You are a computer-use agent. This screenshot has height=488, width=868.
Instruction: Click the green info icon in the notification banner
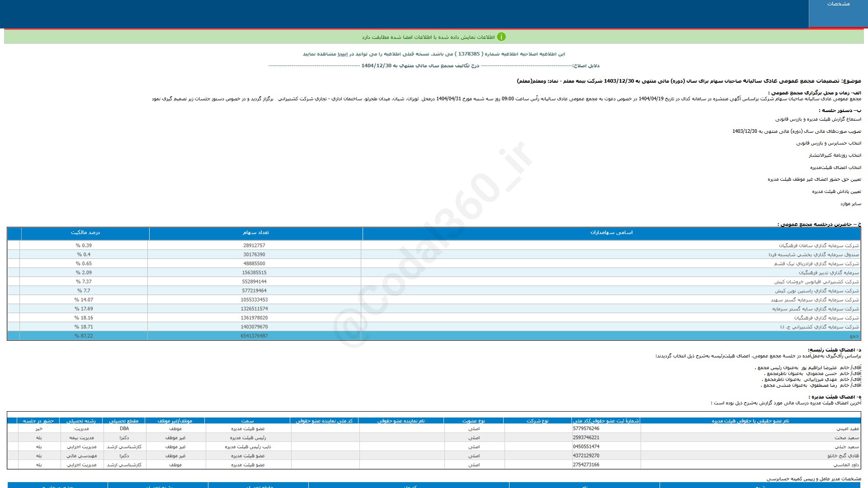click(x=501, y=37)
